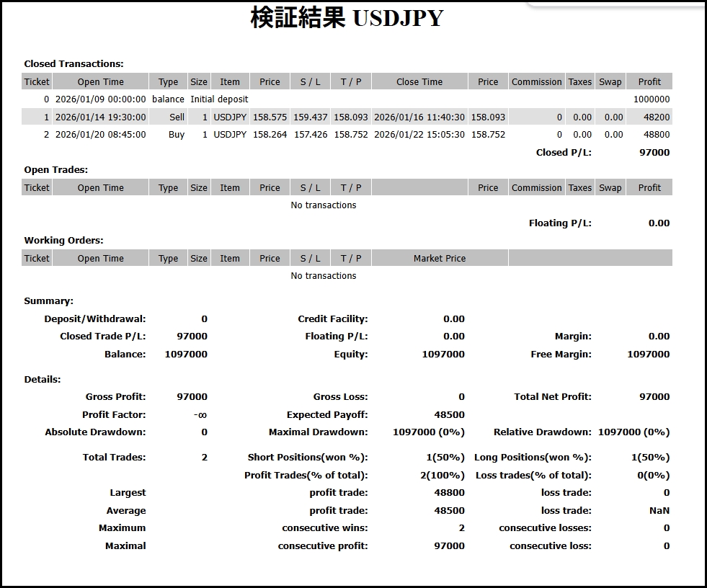The height and width of the screenshot is (588, 707).
Task: Click the 159.437 stop loss value
Action: click(311, 117)
